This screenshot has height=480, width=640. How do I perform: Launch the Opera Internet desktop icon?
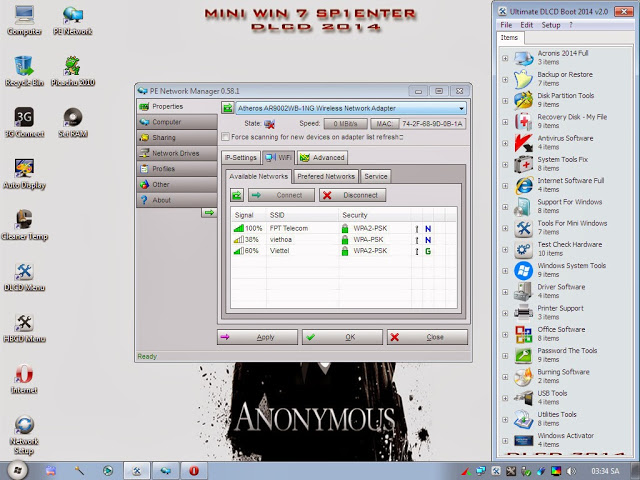click(x=24, y=379)
